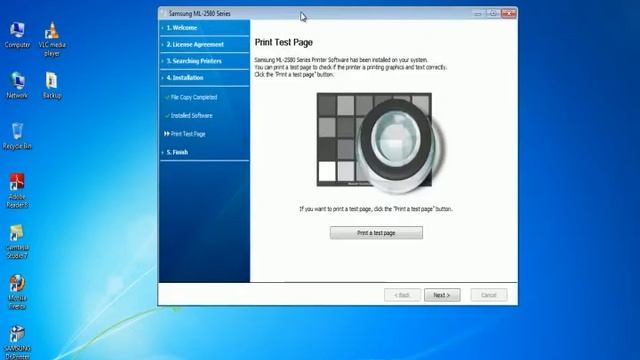Open the Network desktop icon
This screenshot has width=640, height=360.
17,86
